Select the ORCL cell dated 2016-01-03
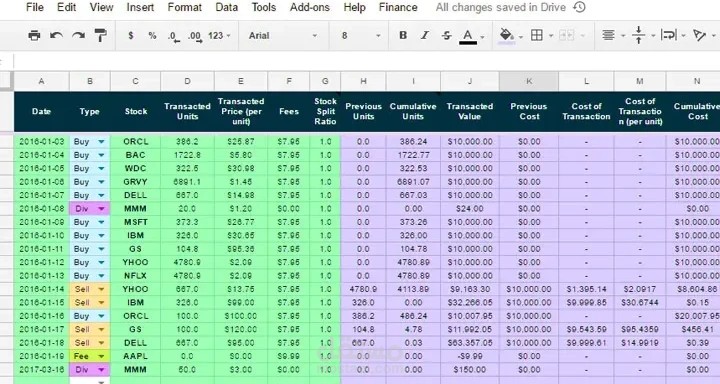 (x=135, y=142)
